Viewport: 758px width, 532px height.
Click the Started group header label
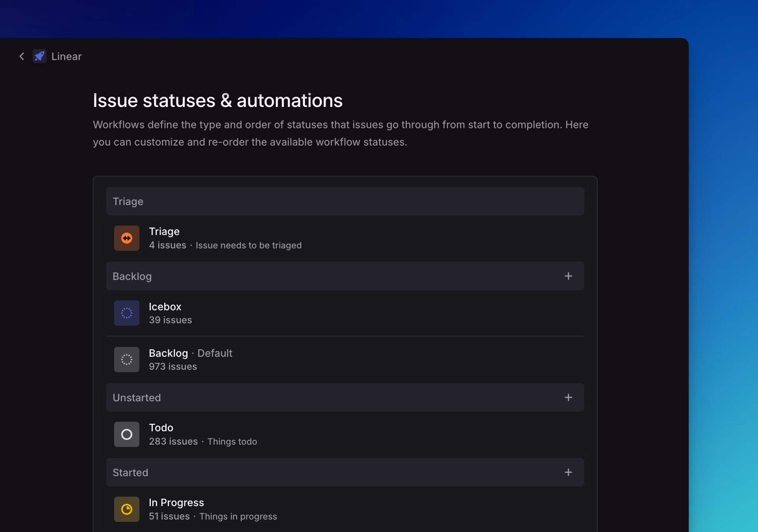click(130, 472)
